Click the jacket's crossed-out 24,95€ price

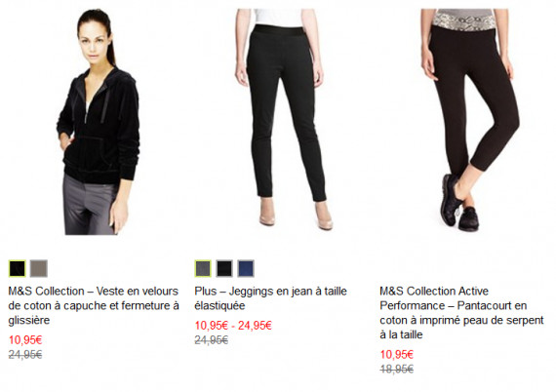[25, 354]
